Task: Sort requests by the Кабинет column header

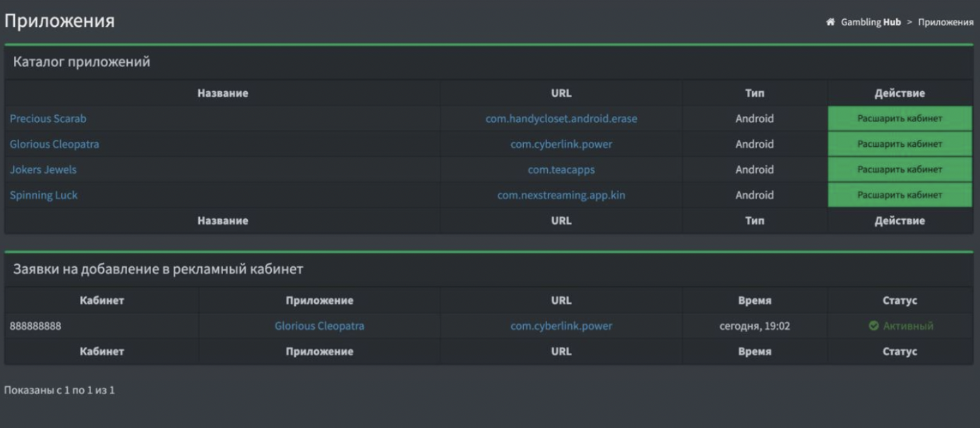Action: tap(102, 300)
